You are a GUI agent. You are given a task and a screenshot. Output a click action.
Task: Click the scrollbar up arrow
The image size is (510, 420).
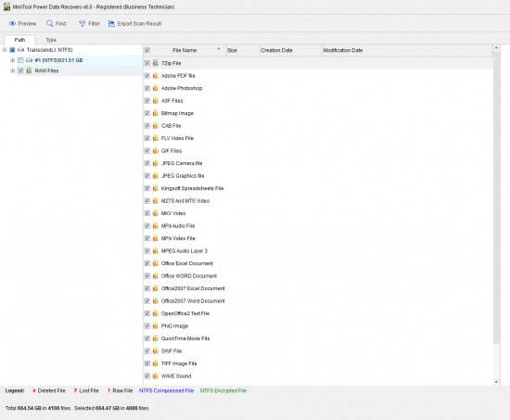(x=496, y=48)
